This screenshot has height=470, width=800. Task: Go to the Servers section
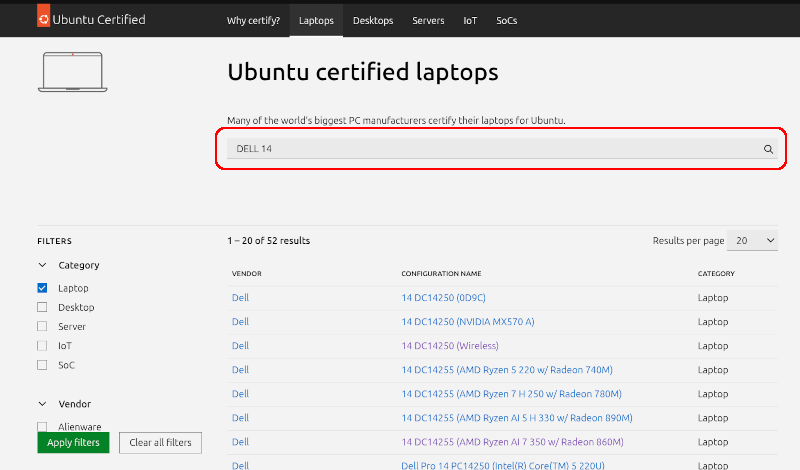click(428, 20)
